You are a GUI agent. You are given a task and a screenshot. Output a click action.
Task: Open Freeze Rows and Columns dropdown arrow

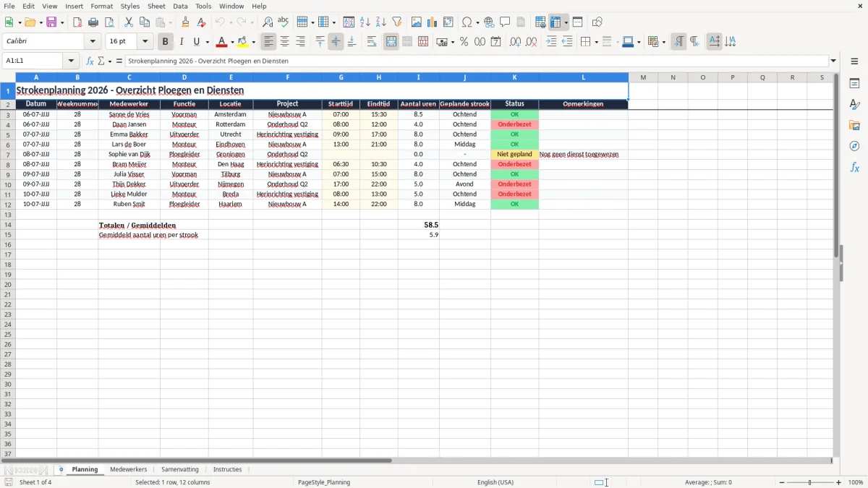[566, 22]
